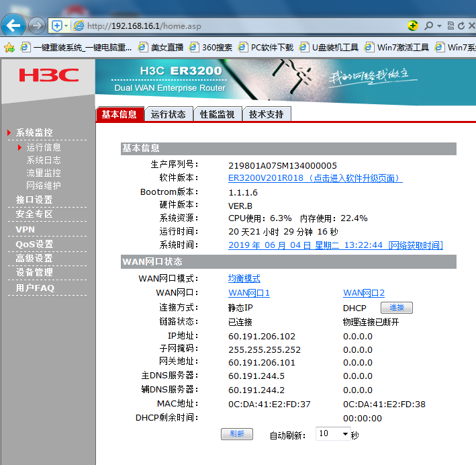Image resolution: width=476 pixels, height=465 pixels.
Task: Click the subnet mask 255.255.255.252
Action: (x=265, y=350)
